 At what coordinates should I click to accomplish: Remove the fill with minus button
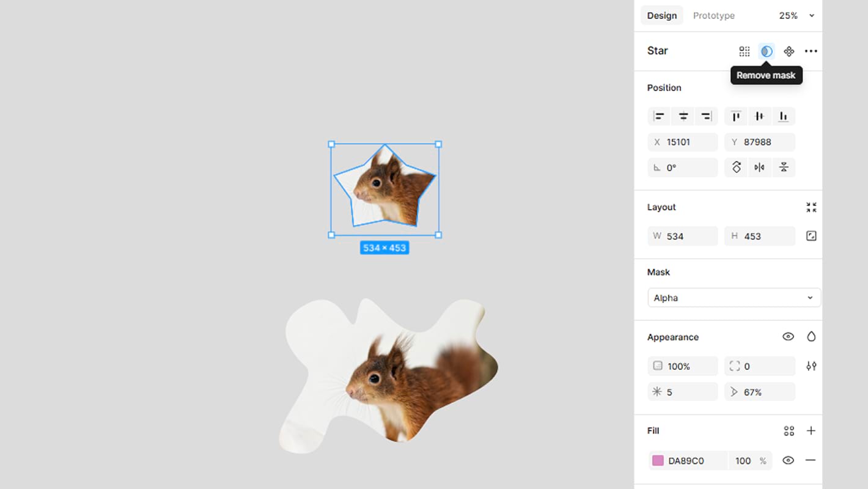coord(811,460)
